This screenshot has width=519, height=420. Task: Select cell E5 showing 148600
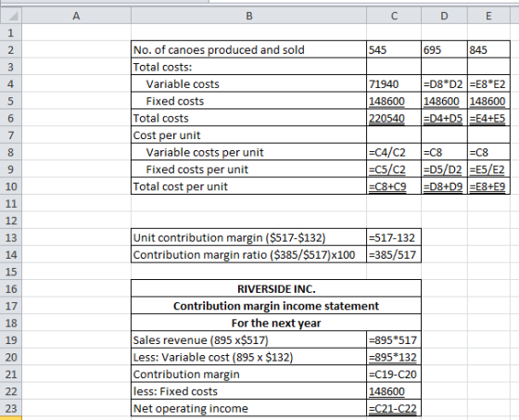tap(488, 101)
